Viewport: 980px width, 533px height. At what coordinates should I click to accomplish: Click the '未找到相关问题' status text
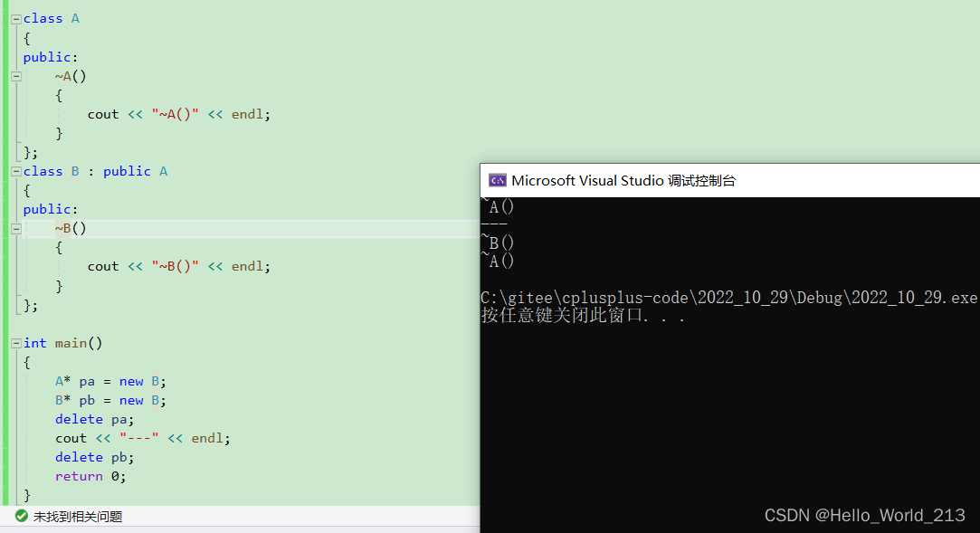tap(78, 517)
